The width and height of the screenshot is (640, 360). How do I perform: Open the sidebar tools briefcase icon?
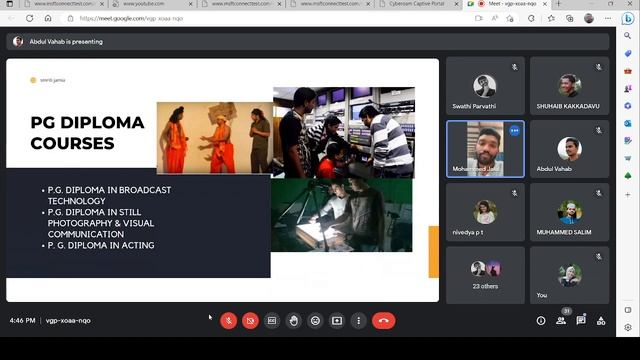click(x=628, y=71)
